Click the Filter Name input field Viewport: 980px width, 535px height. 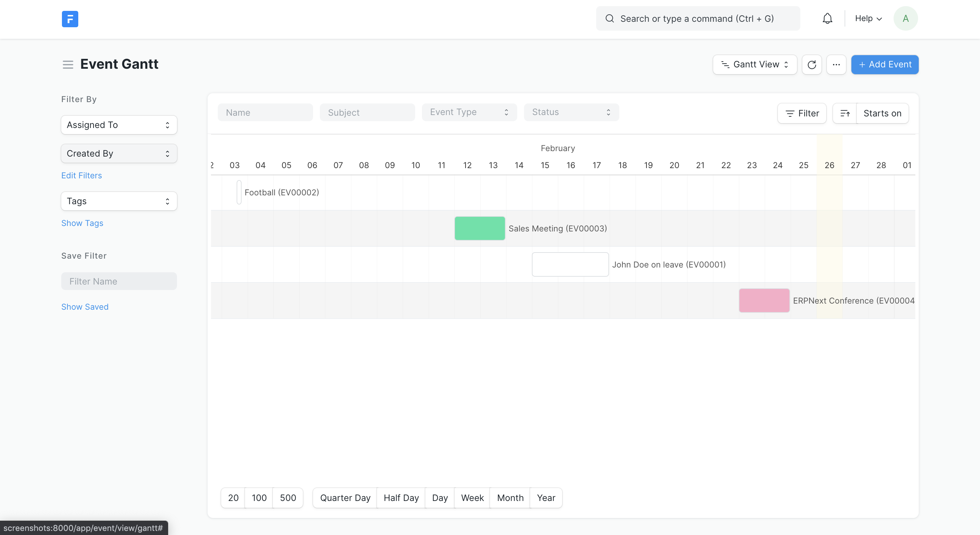tap(118, 281)
